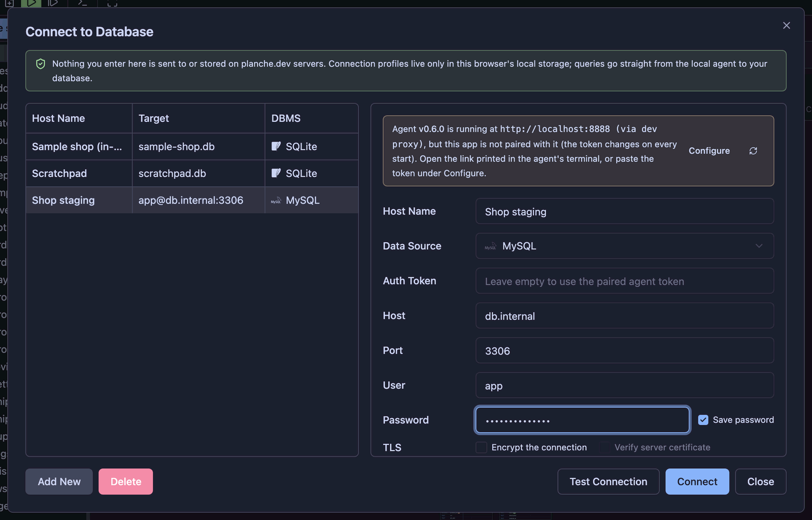Click the scratchpad.db target cell
812x520 pixels.
pos(198,174)
